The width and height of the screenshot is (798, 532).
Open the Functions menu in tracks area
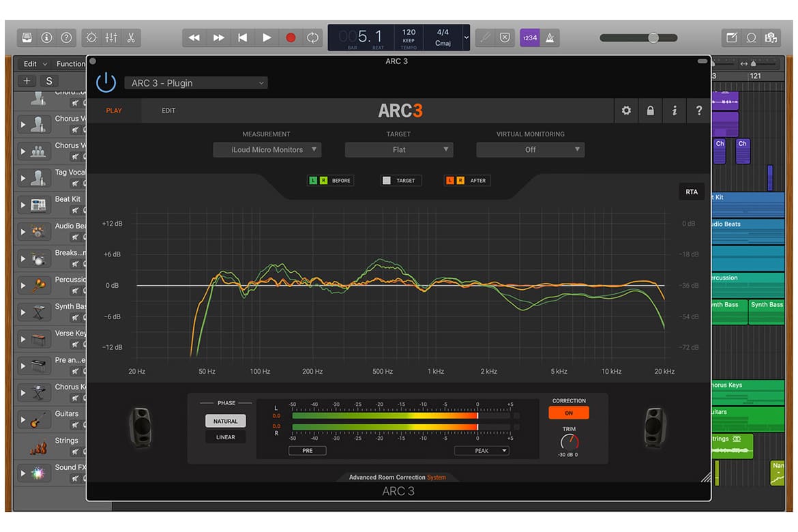[70, 63]
